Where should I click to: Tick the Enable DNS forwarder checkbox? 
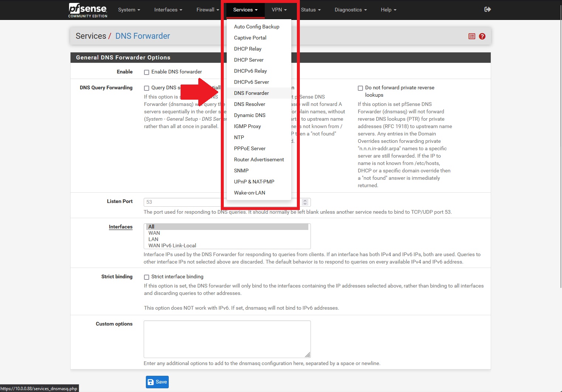(x=147, y=72)
